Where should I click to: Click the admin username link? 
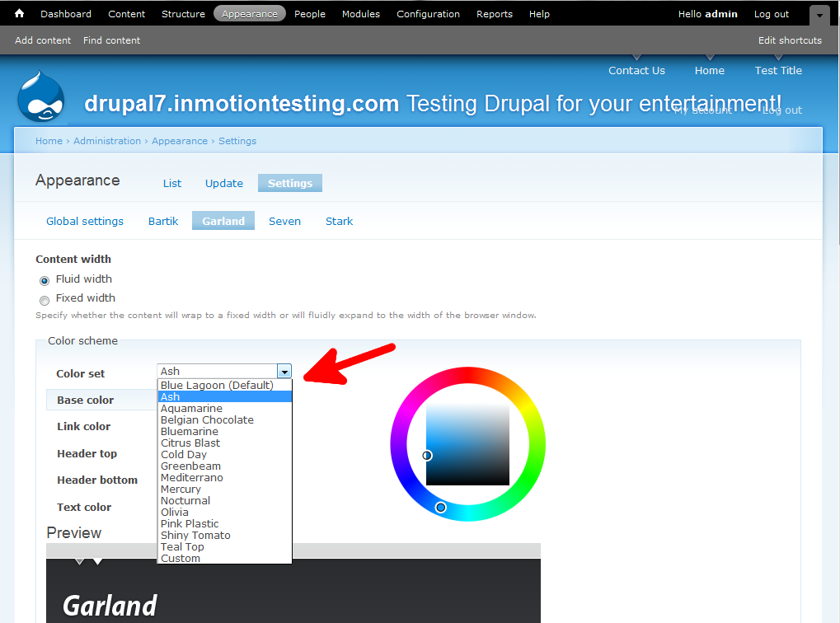[721, 14]
